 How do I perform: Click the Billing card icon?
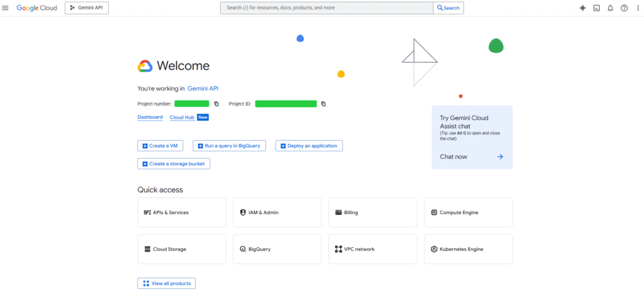point(338,212)
